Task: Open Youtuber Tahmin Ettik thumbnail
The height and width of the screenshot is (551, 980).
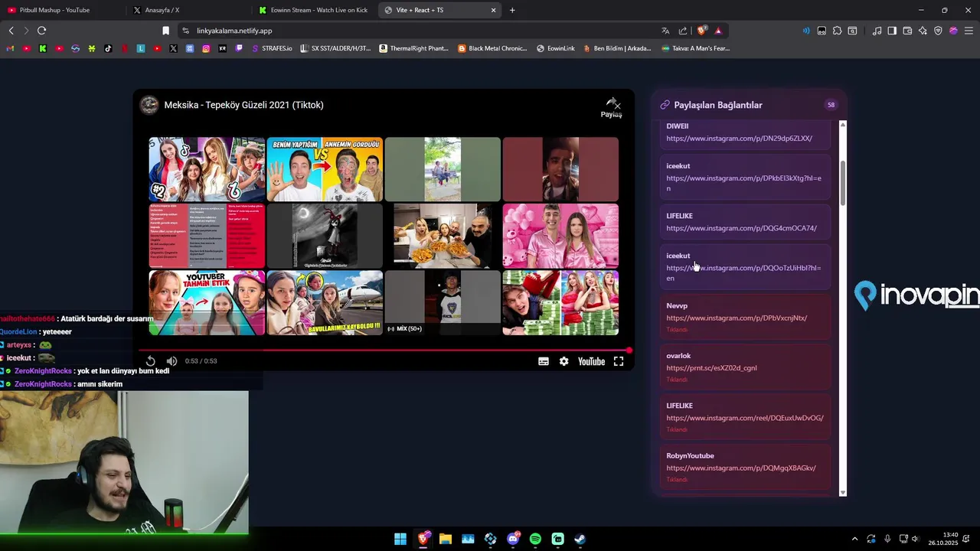Action: click(x=207, y=302)
